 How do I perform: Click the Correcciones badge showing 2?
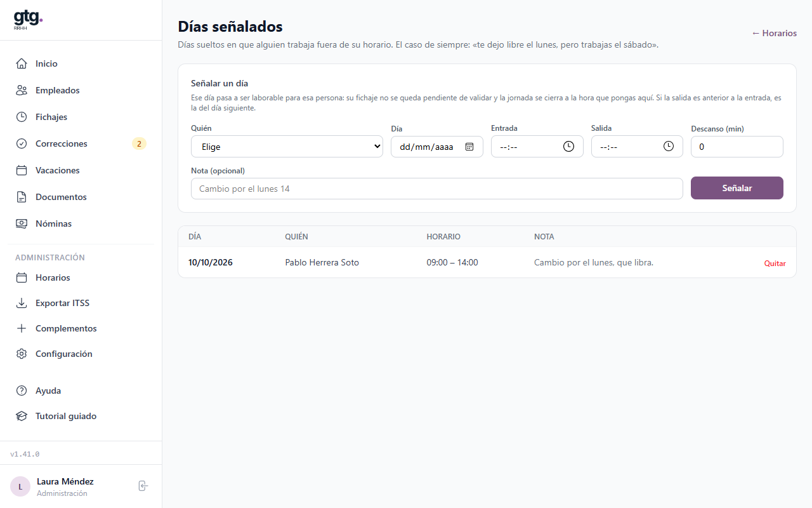click(139, 144)
